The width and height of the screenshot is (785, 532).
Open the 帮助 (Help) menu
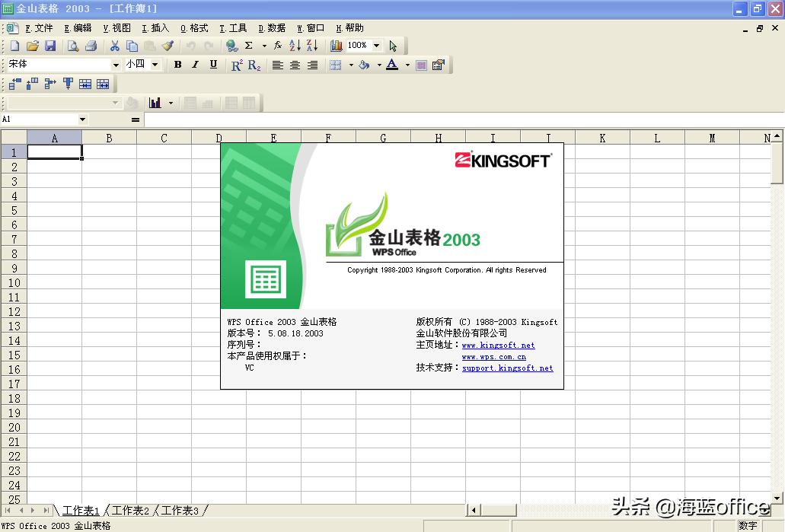point(349,28)
